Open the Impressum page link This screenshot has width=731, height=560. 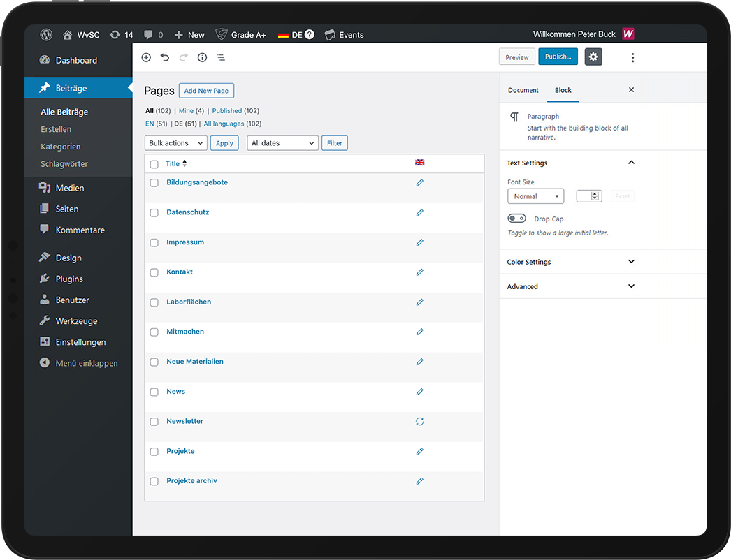[185, 242]
